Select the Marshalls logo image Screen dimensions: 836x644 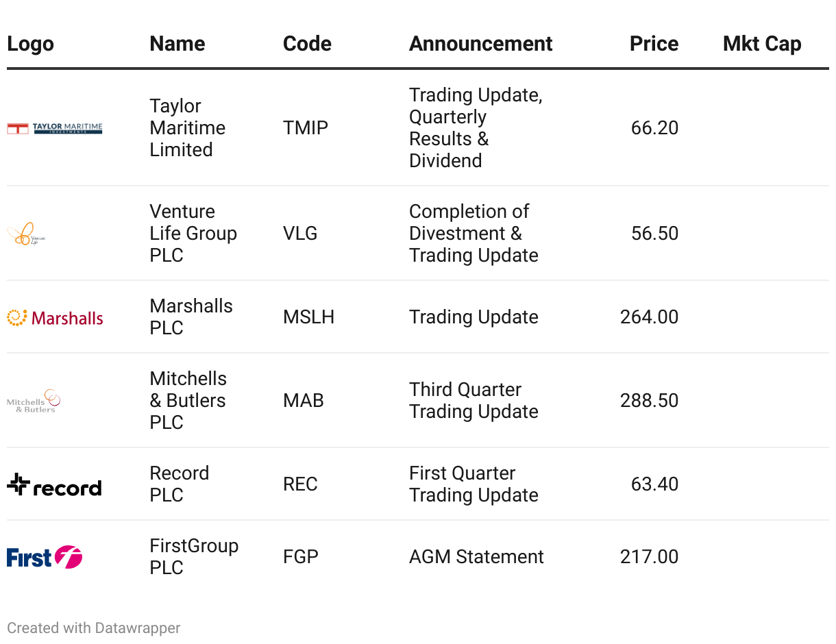click(55, 317)
